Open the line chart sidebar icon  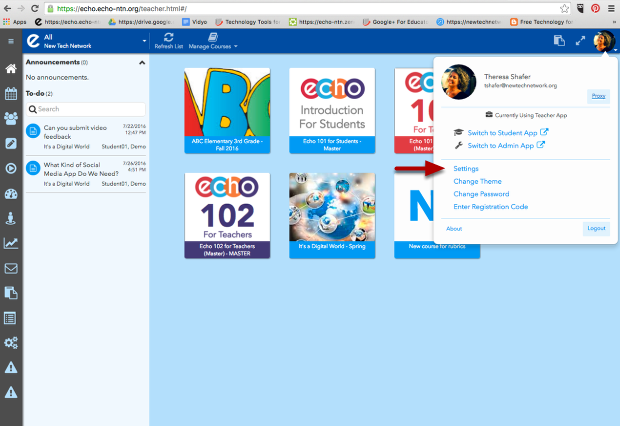tap(11, 243)
